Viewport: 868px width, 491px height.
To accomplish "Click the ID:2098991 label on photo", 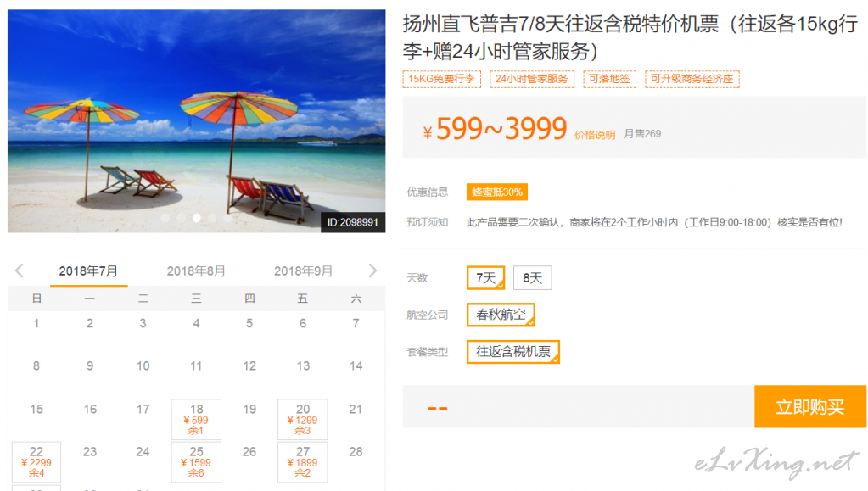I will (353, 222).
